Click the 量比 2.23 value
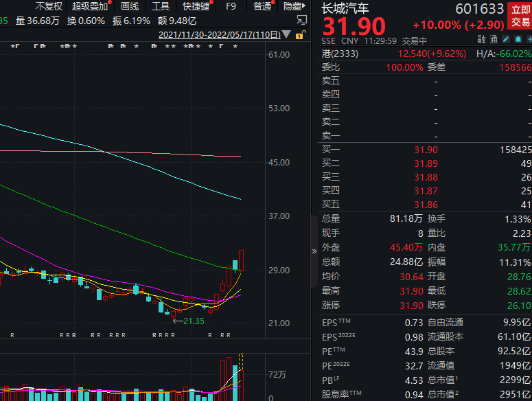Screen dimensions: 532x401 (522, 233)
